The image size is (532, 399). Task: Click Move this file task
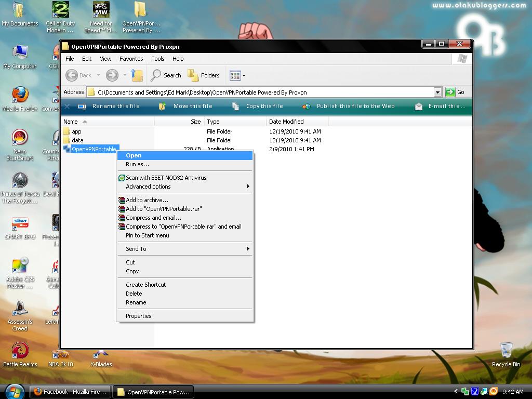(185, 106)
